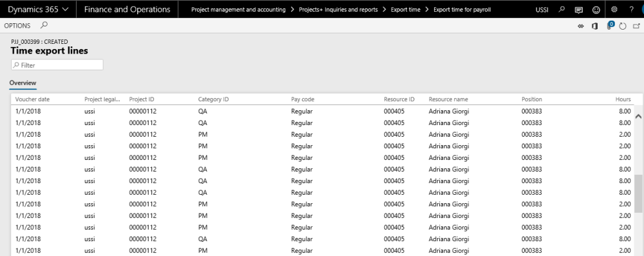The height and width of the screenshot is (256, 644).
Task: Click the Pay code column header
Action: click(x=303, y=99)
